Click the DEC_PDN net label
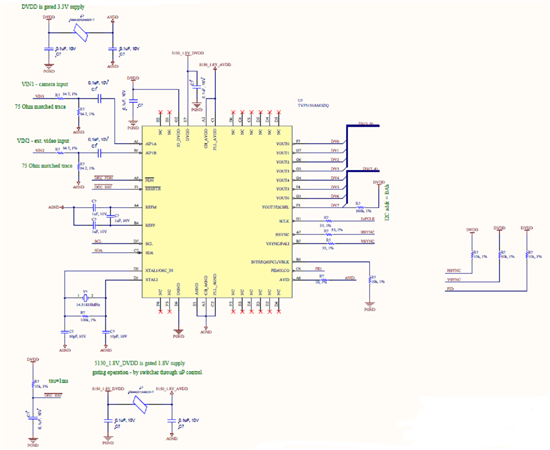The image size is (550, 450). pyautogui.click(x=103, y=178)
